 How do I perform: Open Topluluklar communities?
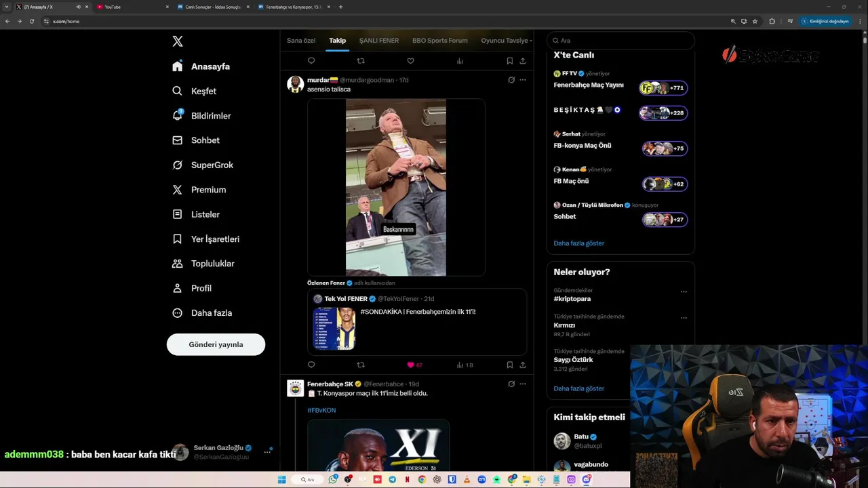click(203, 264)
